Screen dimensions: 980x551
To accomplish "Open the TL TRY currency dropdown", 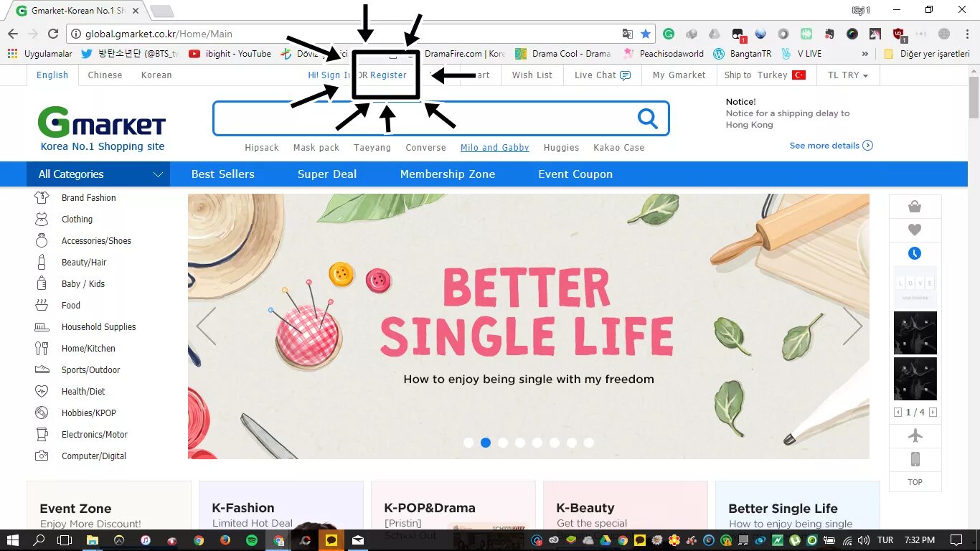I will (848, 75).
